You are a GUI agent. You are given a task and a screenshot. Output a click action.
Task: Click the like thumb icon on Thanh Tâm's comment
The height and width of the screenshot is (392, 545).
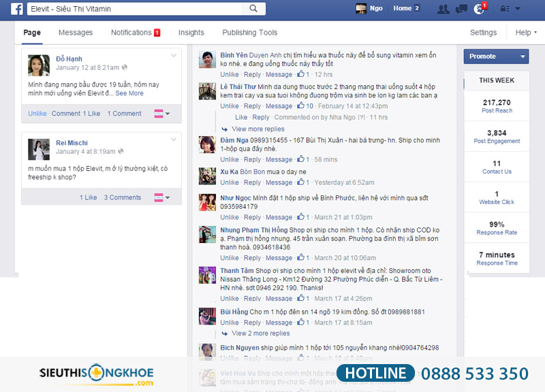(x=300, y=298)
